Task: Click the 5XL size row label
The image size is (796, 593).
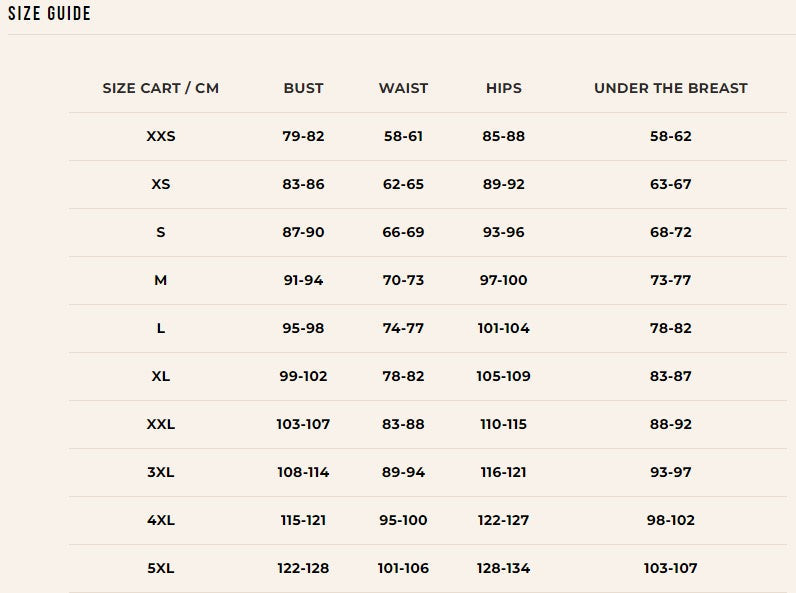Action: coord(160,568)
